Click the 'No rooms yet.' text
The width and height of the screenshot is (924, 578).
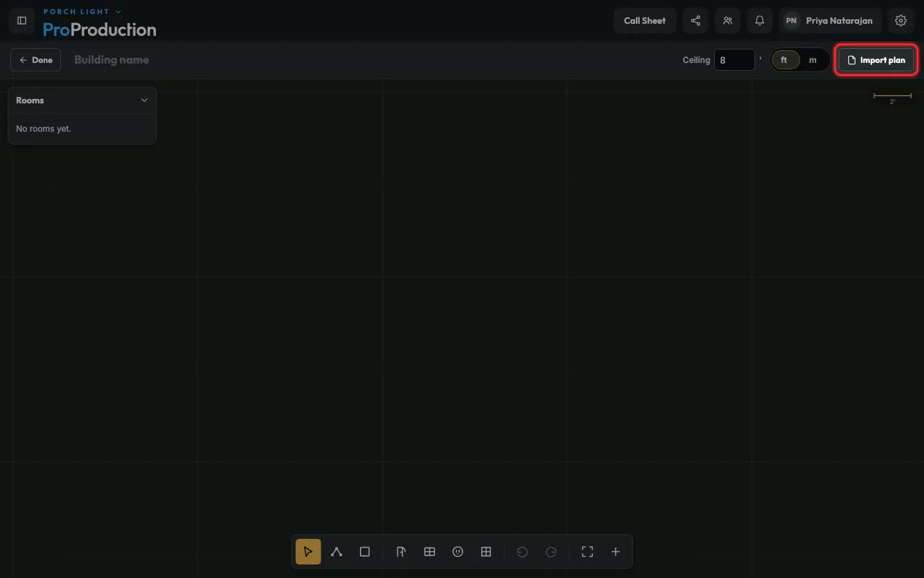pyautogui.click(x=44, y=128)
